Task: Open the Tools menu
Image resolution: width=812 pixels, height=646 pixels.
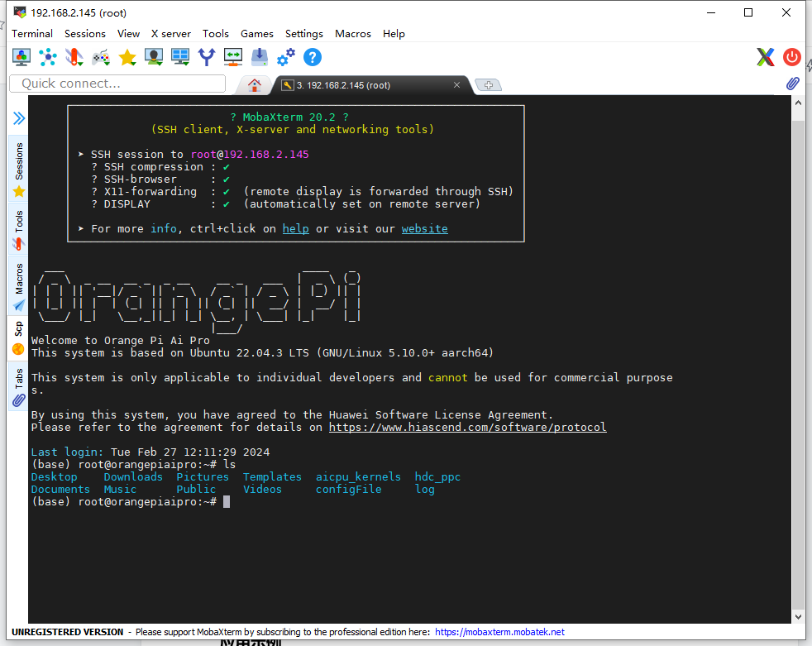Action: click(216, 34)
